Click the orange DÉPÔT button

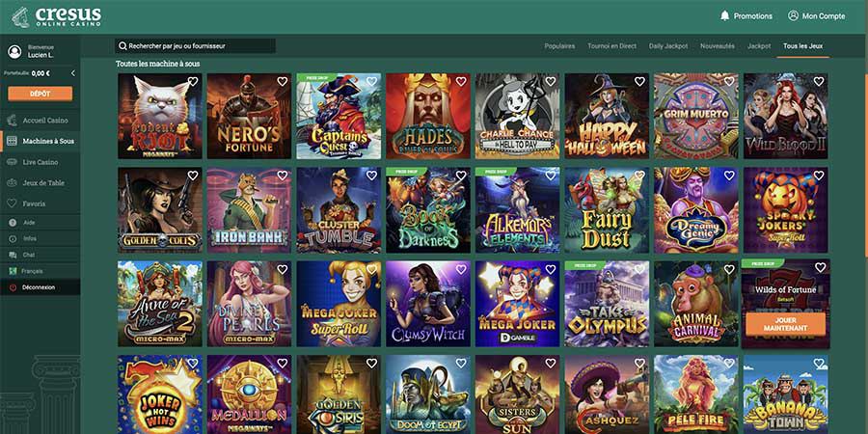point(40,94)
